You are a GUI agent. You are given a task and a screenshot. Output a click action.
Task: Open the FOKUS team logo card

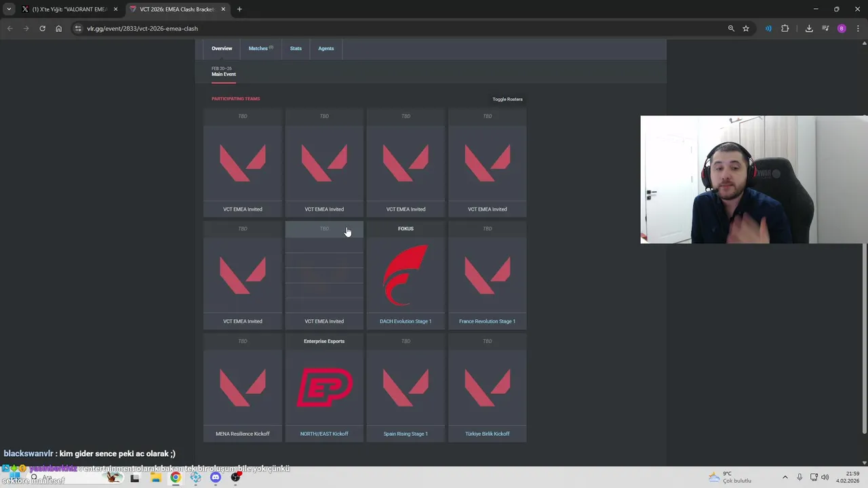tap(406, 275)
